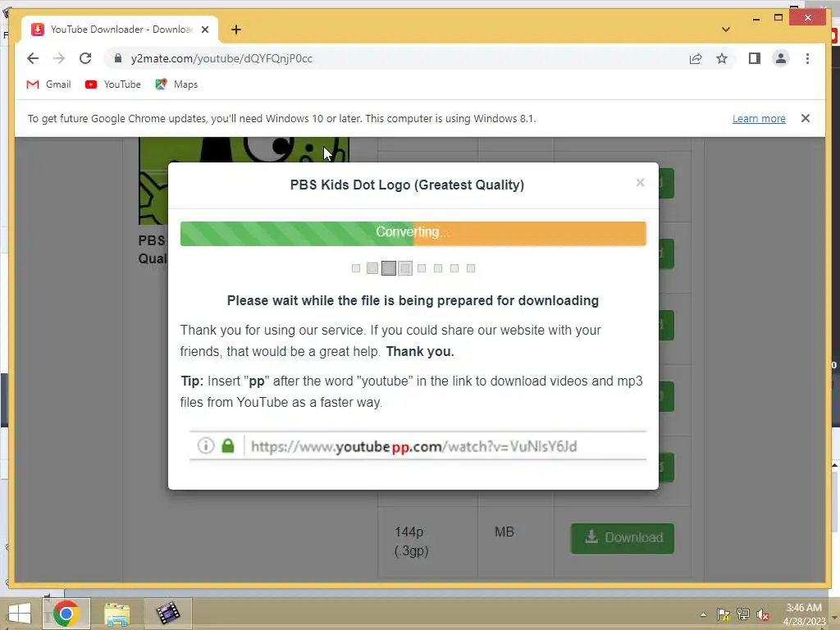Go back with the browser back arrow
Viewport: 840px width, 630px height.
point(33,58)
